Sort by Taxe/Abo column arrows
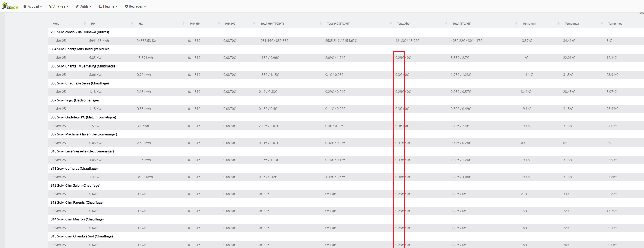 pyautogui.click(x=446, y=24)
